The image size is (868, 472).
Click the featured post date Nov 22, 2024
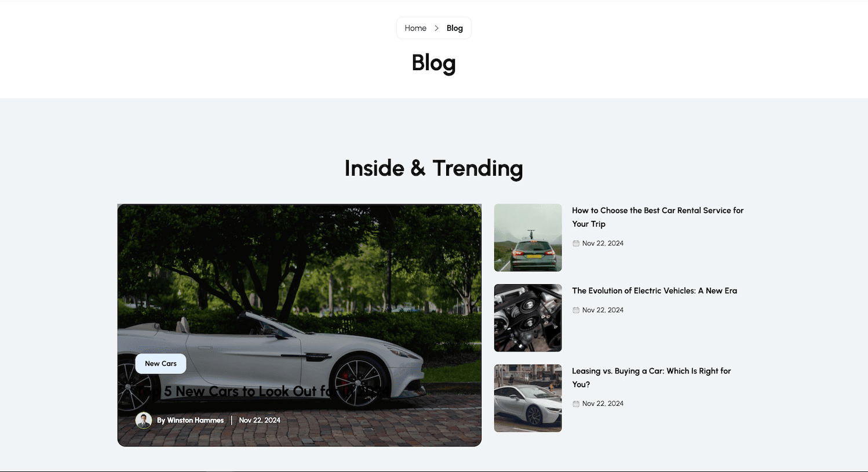(x=260, y=420)
